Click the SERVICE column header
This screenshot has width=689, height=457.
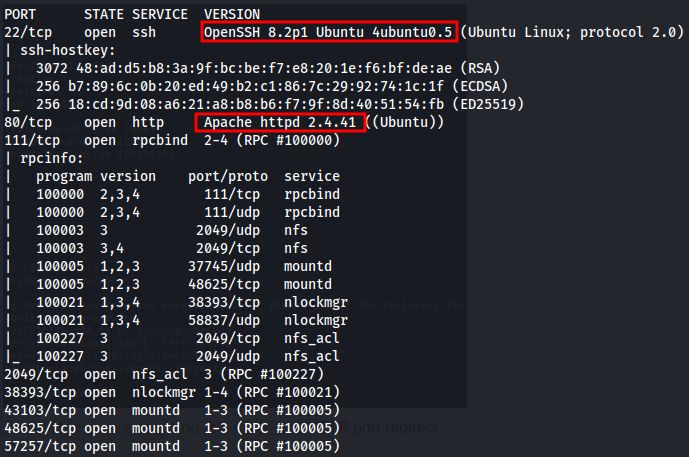tap(160, 15)
